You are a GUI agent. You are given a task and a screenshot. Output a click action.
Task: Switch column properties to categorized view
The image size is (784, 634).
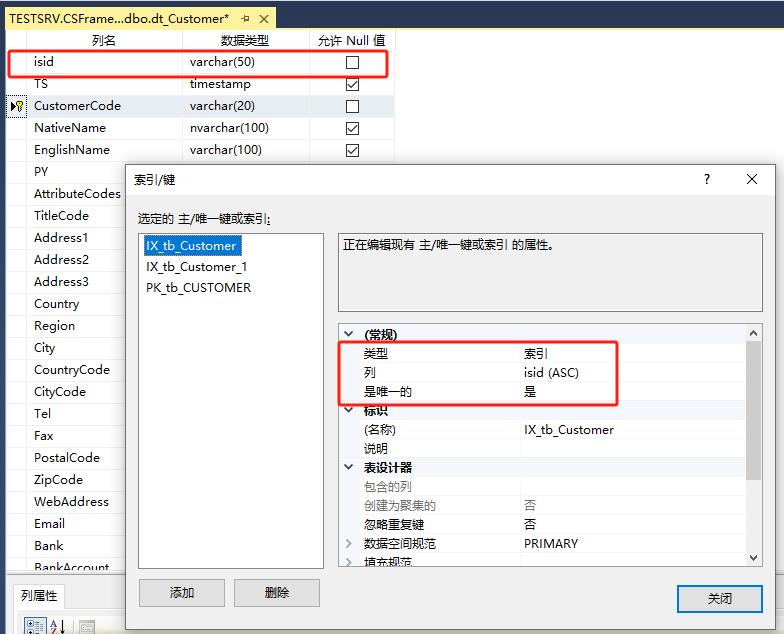[33, 626]
